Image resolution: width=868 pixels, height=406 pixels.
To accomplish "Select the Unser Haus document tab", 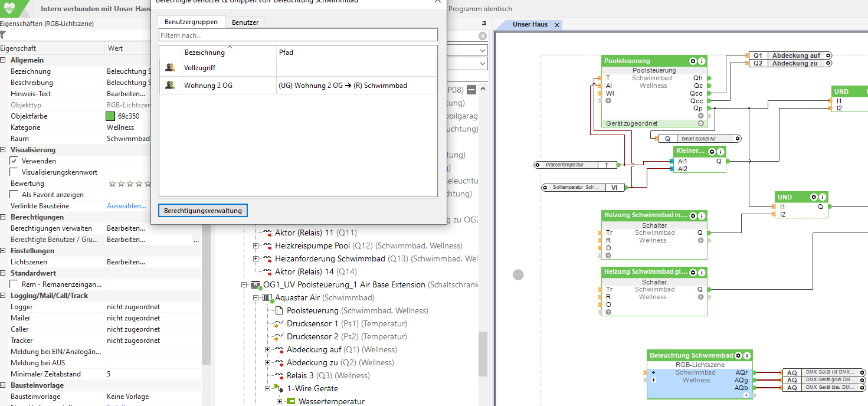I will (x=530, y=25).
